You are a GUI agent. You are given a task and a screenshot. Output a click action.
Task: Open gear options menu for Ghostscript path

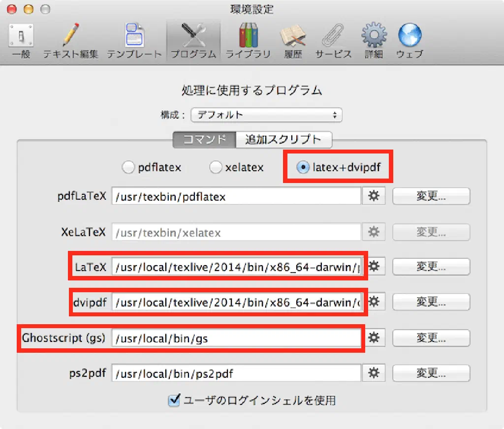[374, 338]
